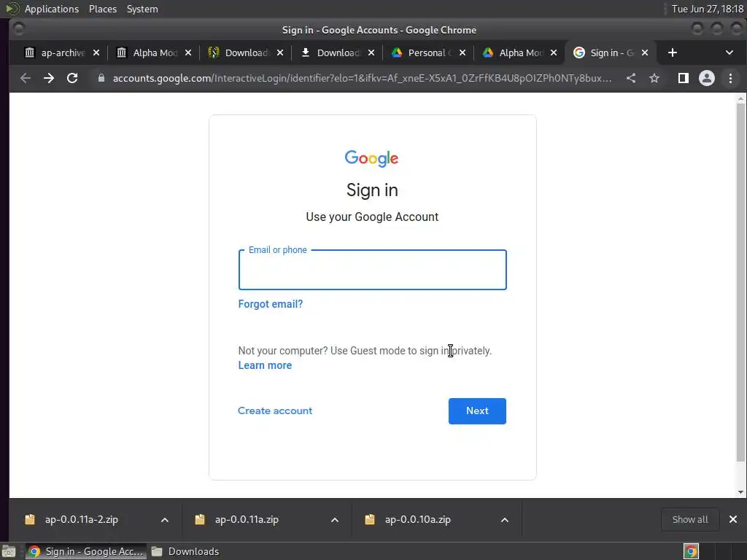The height and width of the screenshot is (560, 747).
Task: Expand options for ap-0.0.11a.zip download
Action: 335,519
